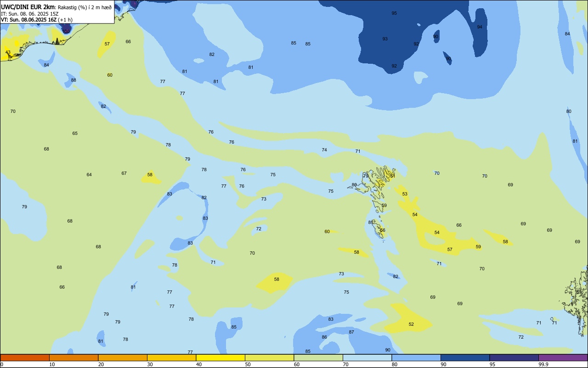Click the humidity value 93 on the map
The height and width of the screenshot is (368, 588).
pyautogui.click(x=385, y=39)
